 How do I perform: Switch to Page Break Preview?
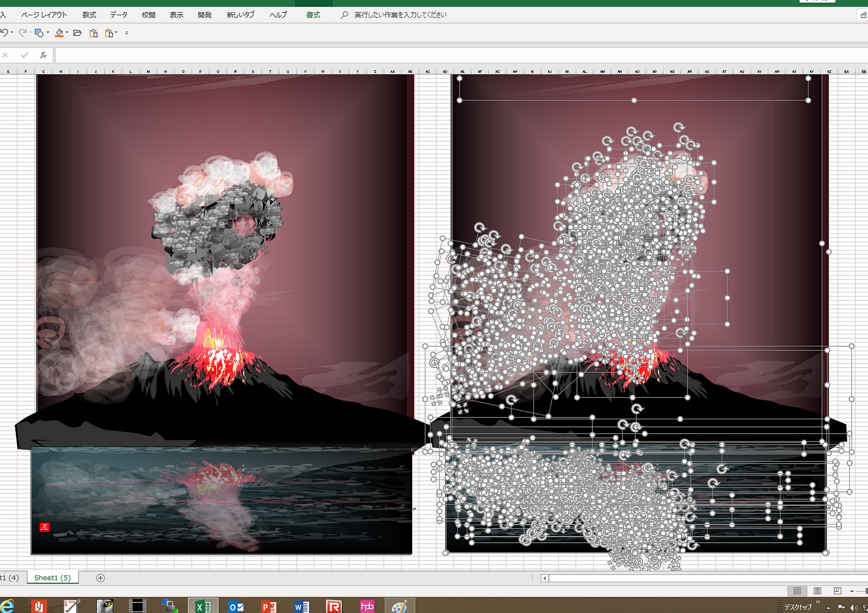coord(837,591)
